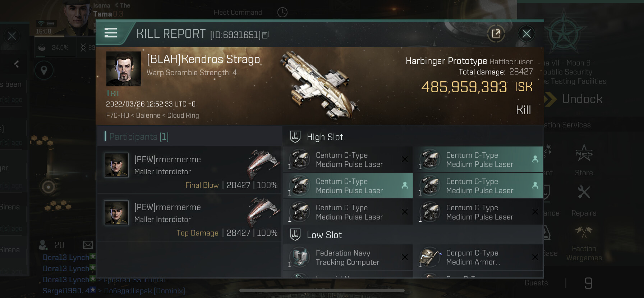
Task: Open the mail envelope icon
Action: tap(88, 245)
